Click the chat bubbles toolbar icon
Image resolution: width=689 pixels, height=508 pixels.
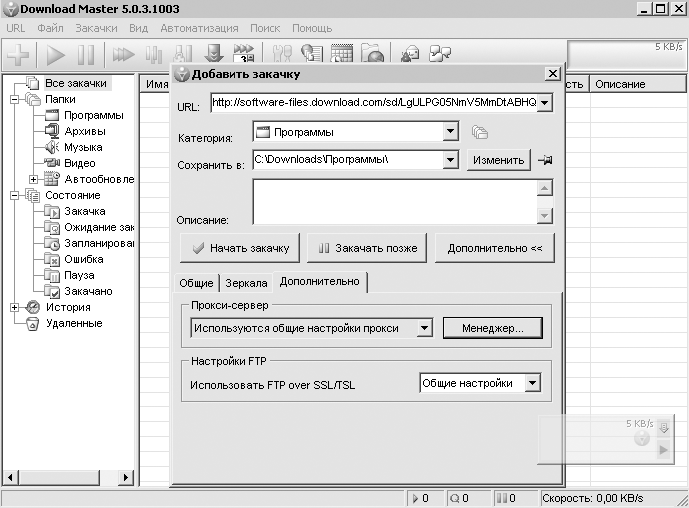[440, 54]
